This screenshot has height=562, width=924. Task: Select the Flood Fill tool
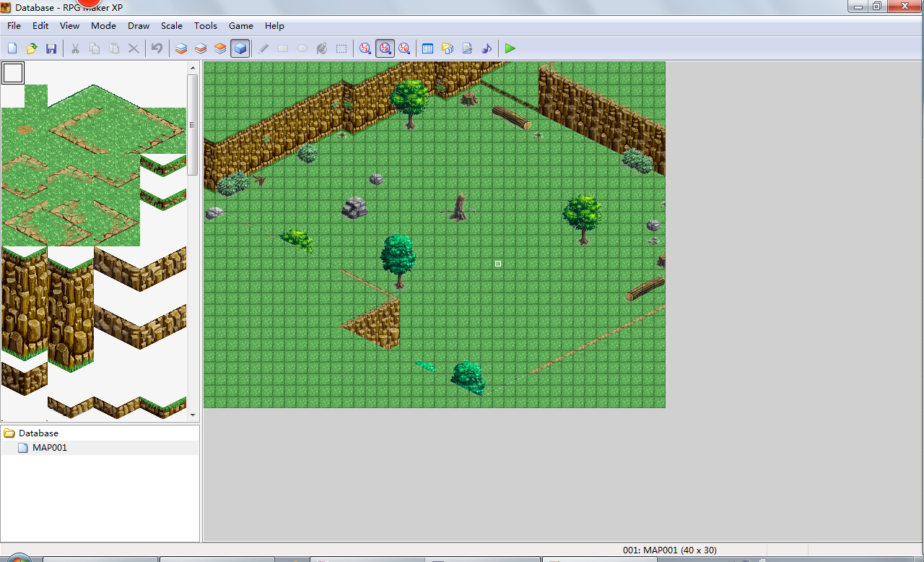point(322,48)
